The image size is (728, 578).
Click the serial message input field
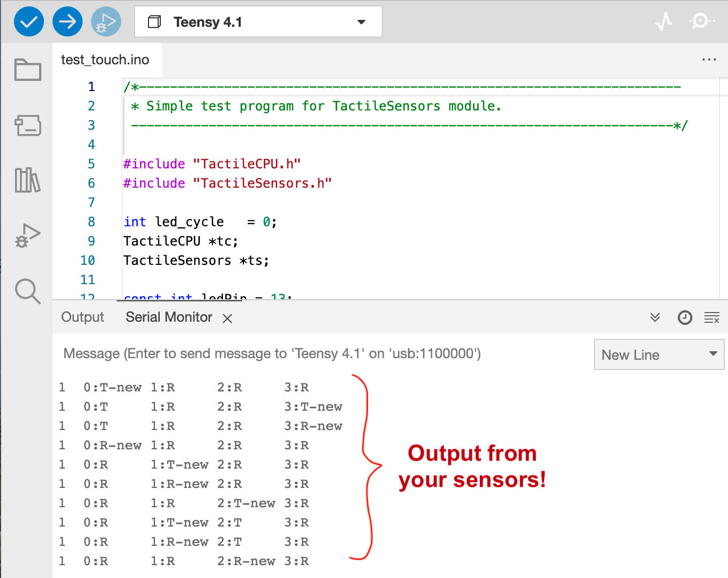tap(322, 354)
